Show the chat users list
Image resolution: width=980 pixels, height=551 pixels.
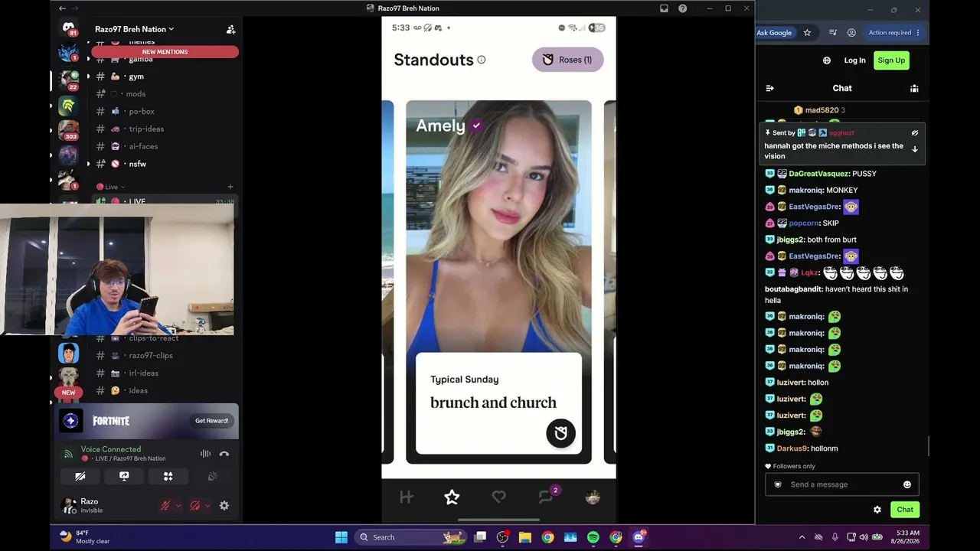pos(914,88)
